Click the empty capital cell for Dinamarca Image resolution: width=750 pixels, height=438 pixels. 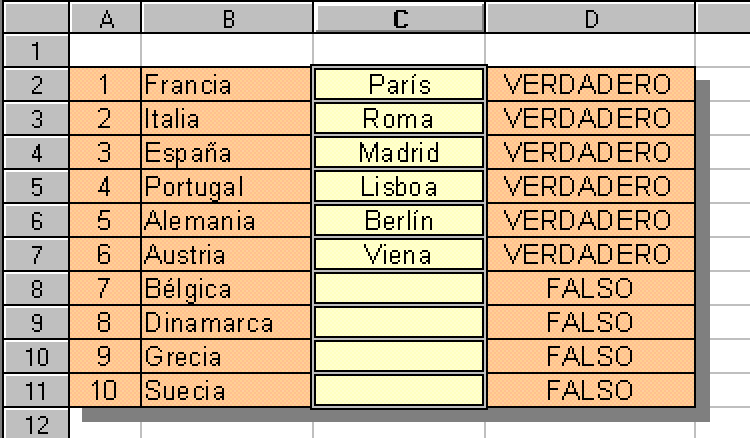tap(399, 323)
